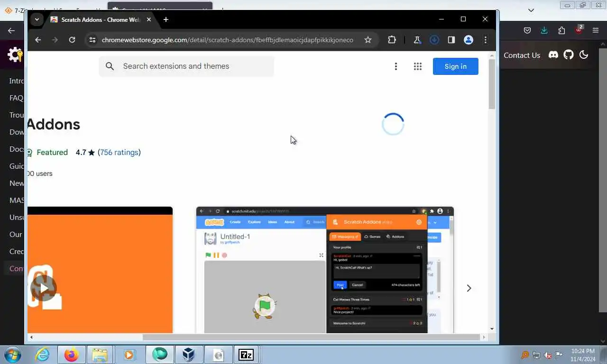Open site information icon in address bar

92,40
